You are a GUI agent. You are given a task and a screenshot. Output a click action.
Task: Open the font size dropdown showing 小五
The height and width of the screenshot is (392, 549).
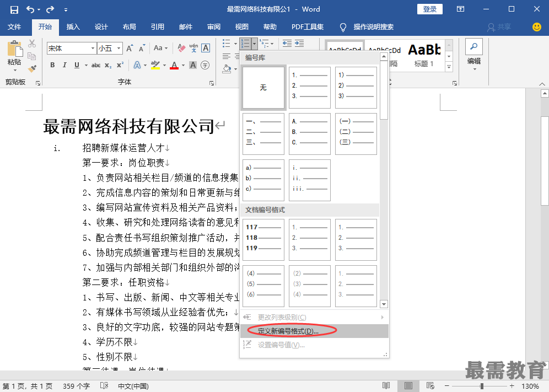pyautogui.click(x=119, y=49)
